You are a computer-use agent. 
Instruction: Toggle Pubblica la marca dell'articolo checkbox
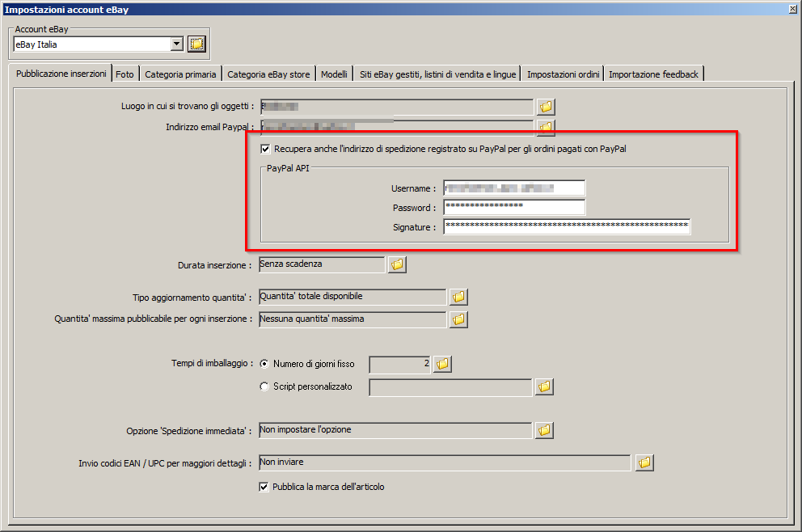(264, 487)
